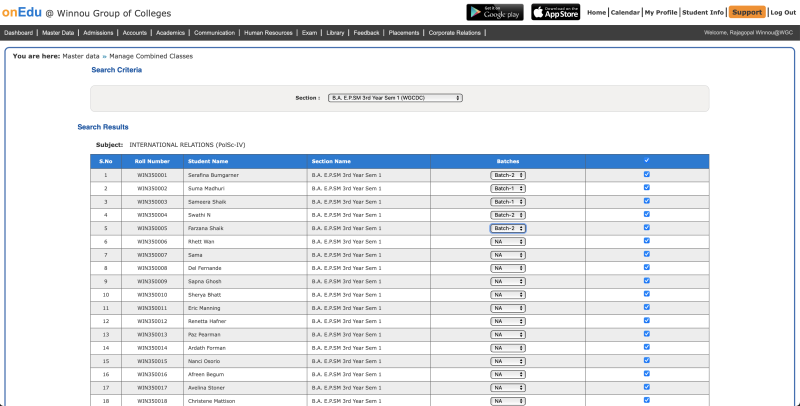Change batch dropdown for Sapna Ghosh

pos(508,281)
